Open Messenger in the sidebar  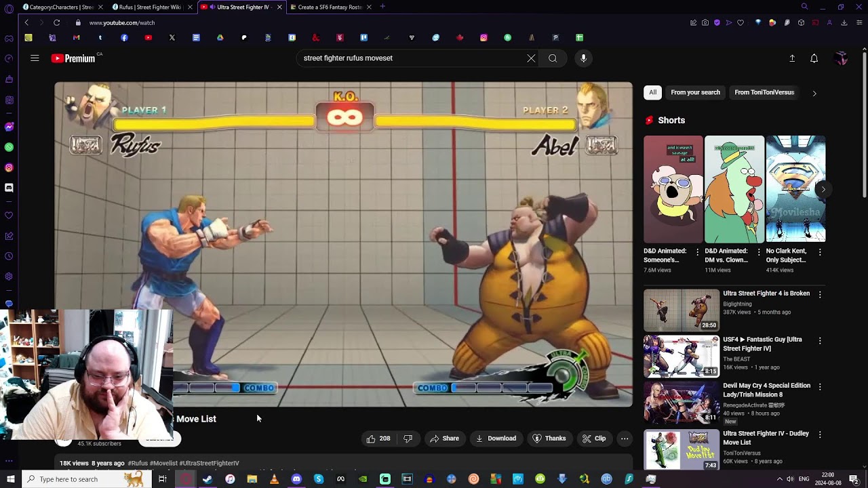pos(9,127)
